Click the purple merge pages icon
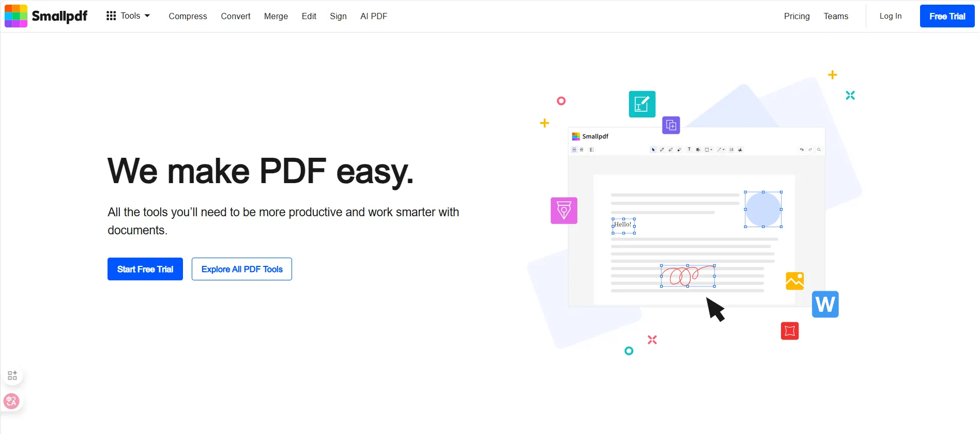The image size is (980, 434). click(671, 125)
